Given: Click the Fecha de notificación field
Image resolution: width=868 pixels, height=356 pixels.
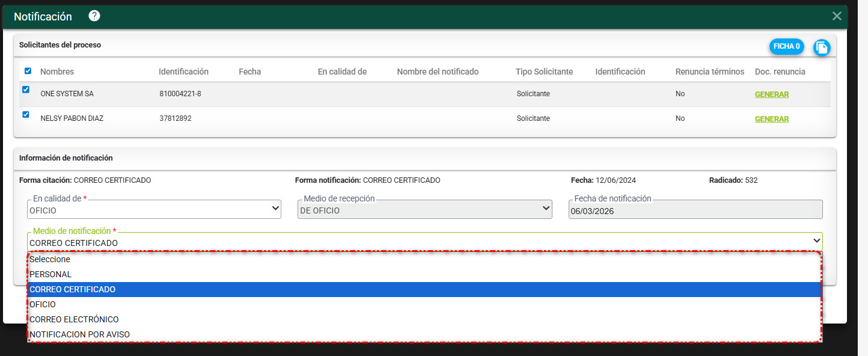Looking at the screenshot, I should pos(695,211).
